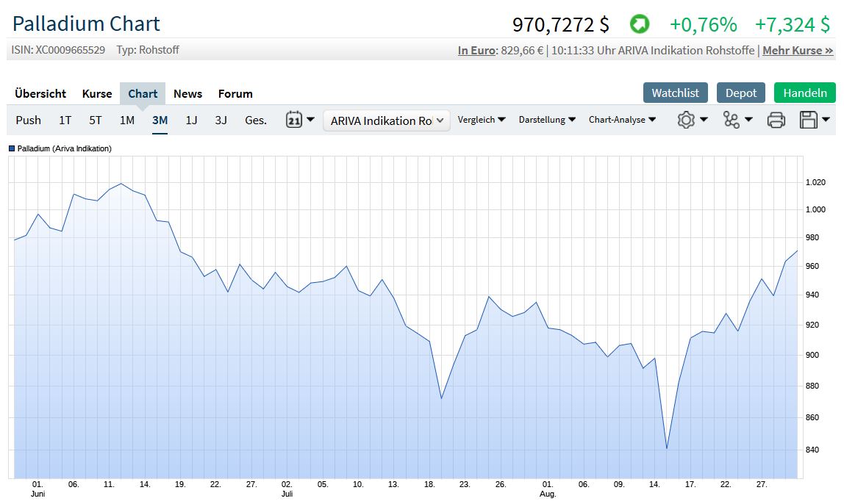Image resolution: width=844 pixels, height=504 pixels.
Task: Click the chart peak near 1.020
Action: [x=121, y=184]
